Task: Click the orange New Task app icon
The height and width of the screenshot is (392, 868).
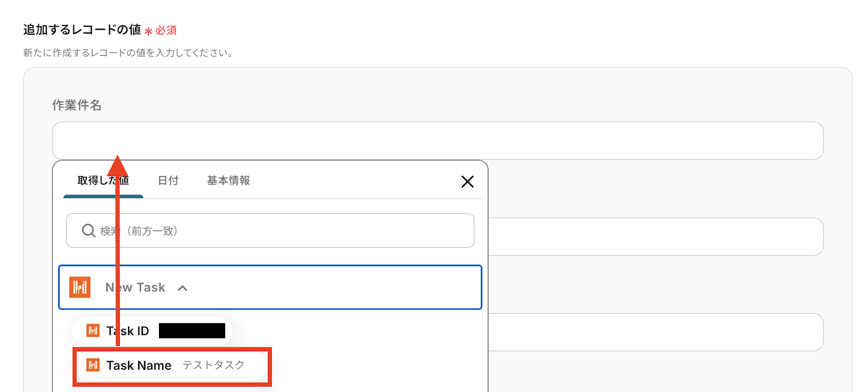Action: tap(80, 287)
